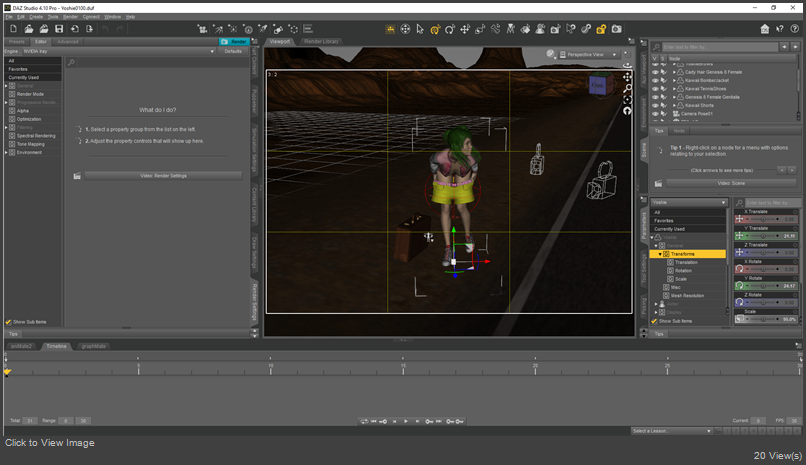Activate the Universal tool icon
Viewport: 806px width, 465px height.
[x=435, y=29]
